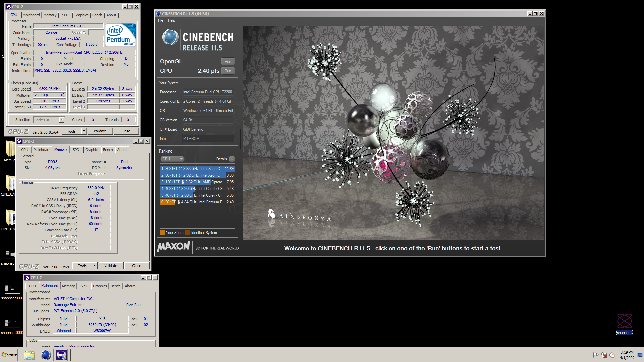Image resolution: width=644 pixels, height=362 pixels.
Task: Click the Core Speed value 4399.98 MHz
Action: click(x=50, y=89)
